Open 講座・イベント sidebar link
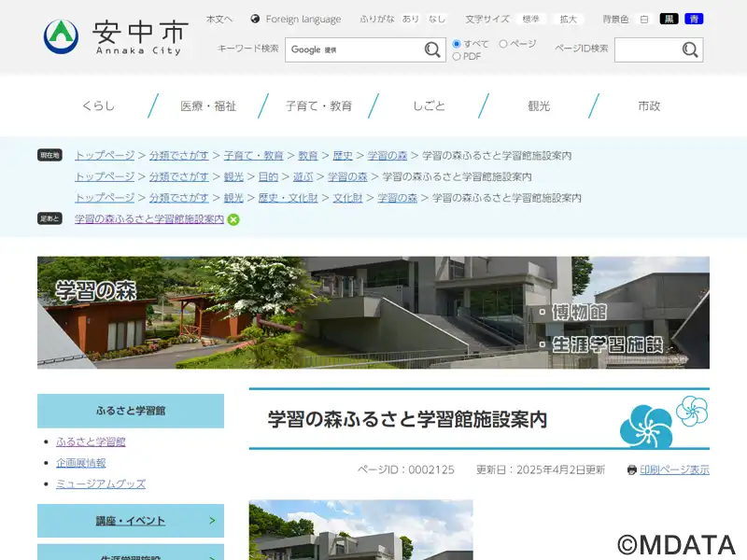This screenshot has height=560, width=747. [x=131, y=521]
